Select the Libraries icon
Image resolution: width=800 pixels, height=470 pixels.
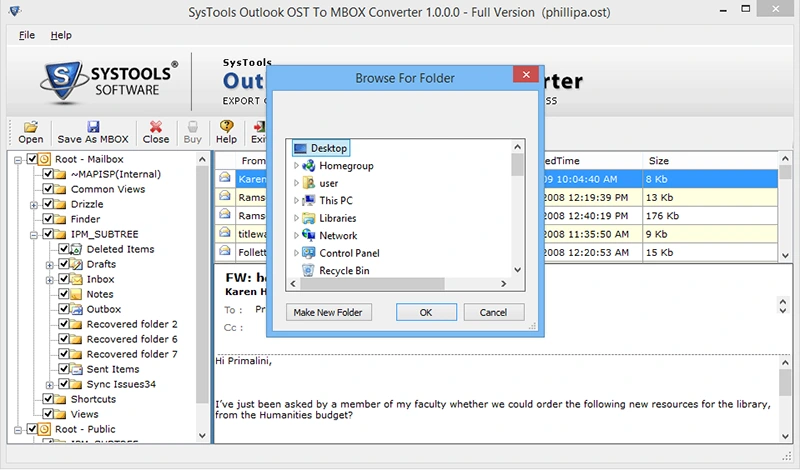click(309, 218)
